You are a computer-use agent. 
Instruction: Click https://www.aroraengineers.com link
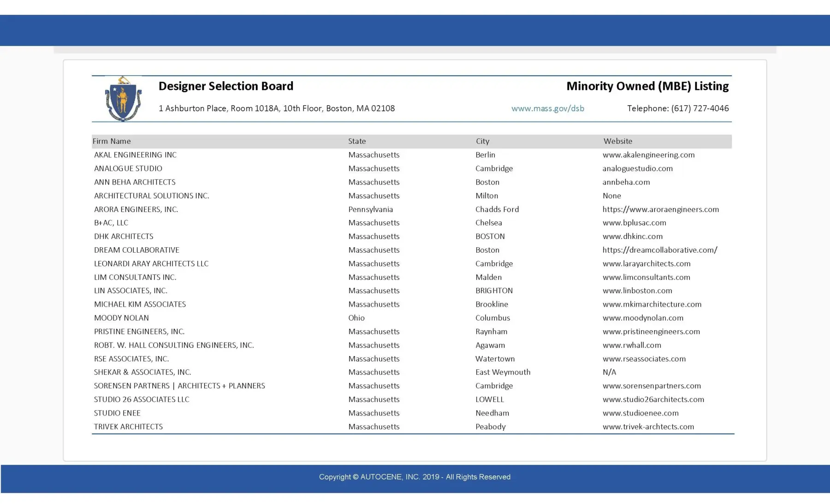[660, 209]
